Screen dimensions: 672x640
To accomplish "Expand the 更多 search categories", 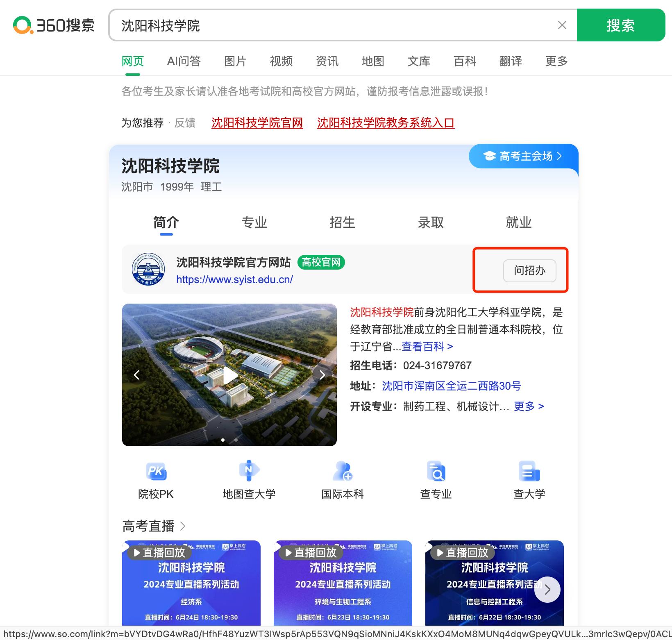I will click(x=556, y=61).
